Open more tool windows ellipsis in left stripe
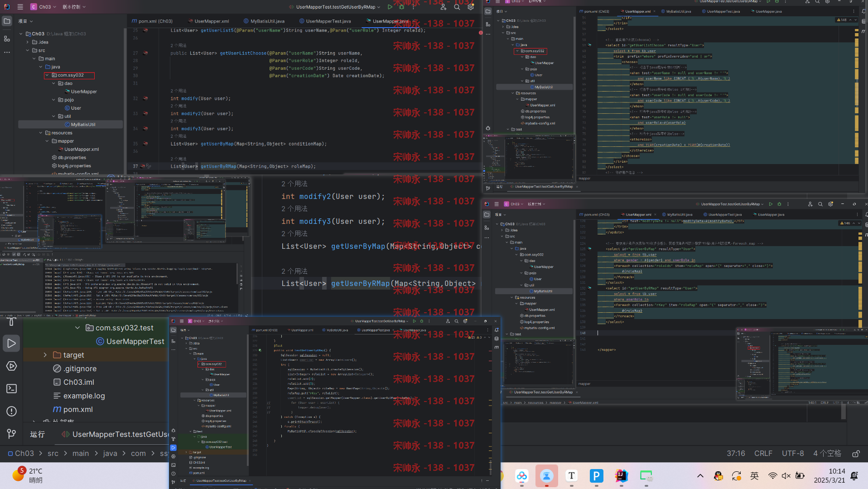This screenshot has height=489, width=868. pyautogui.click(x=7, y=53)
